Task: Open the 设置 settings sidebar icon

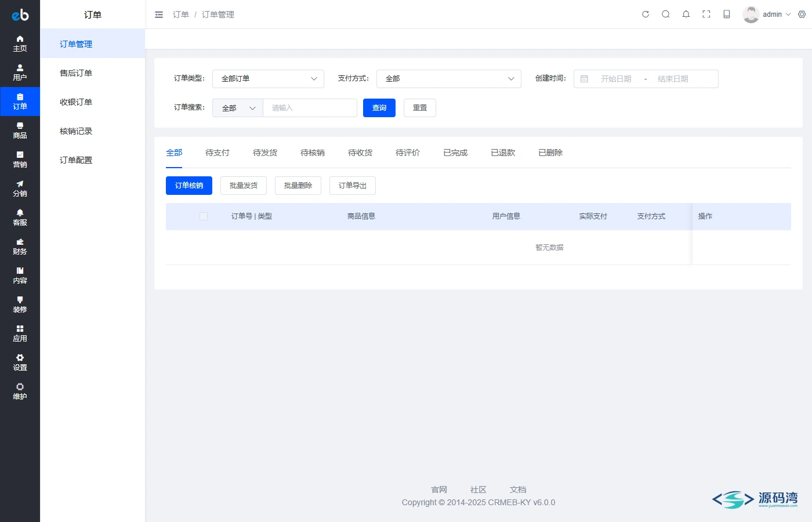Action: tap(20, 362)
